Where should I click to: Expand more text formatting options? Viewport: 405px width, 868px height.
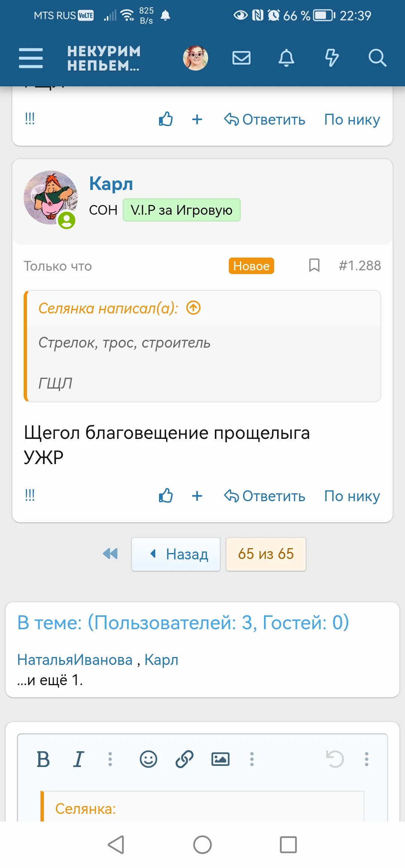110,759
